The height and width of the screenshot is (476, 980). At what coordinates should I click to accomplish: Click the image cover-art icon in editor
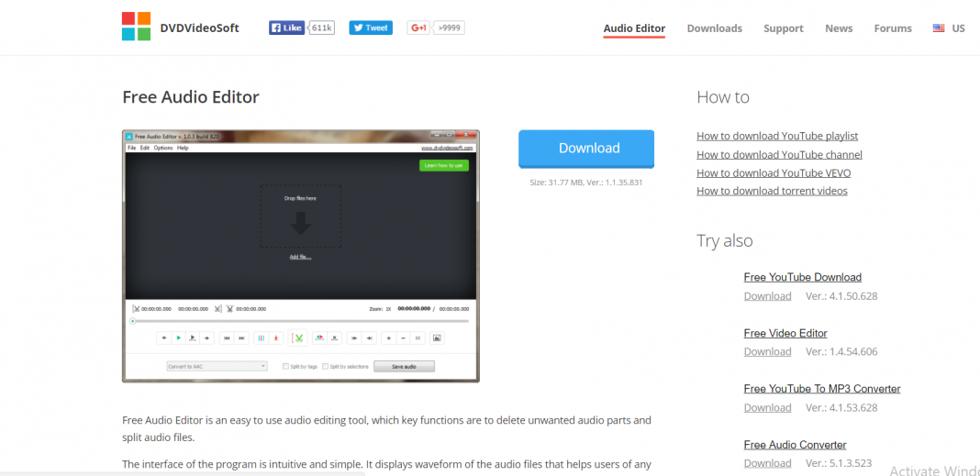[x=437, y=338]
